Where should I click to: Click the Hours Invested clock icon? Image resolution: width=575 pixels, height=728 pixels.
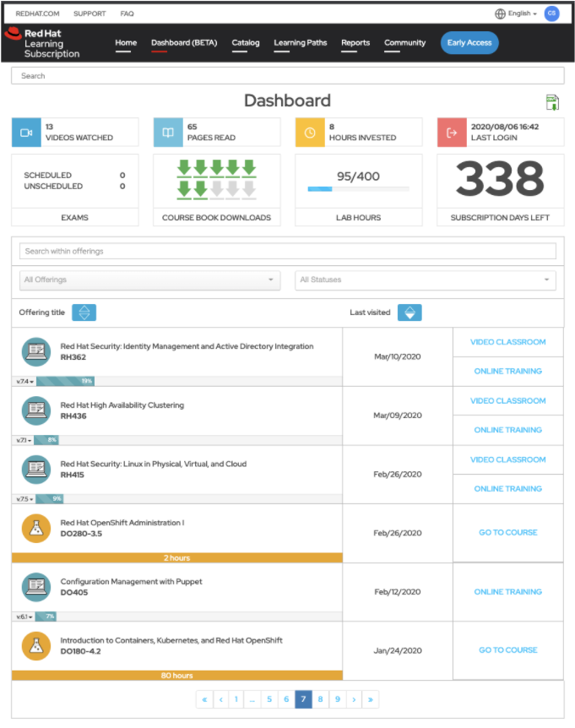click(309, 133)
